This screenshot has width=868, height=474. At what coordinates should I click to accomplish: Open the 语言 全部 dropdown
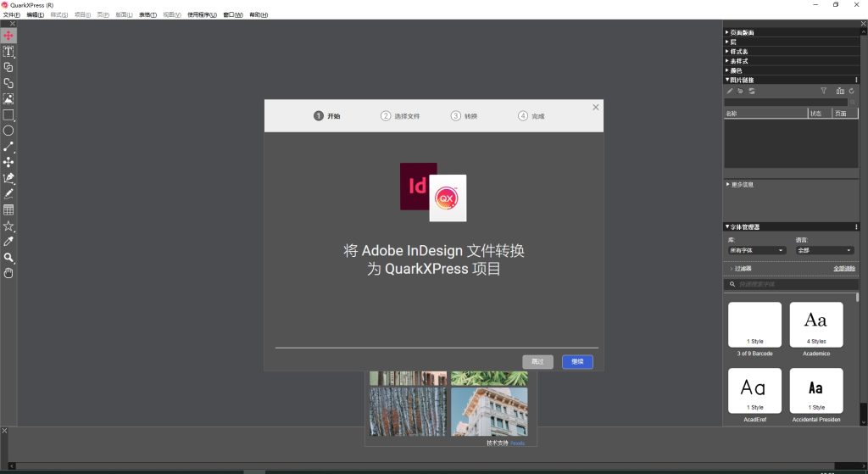coord(825,250)
